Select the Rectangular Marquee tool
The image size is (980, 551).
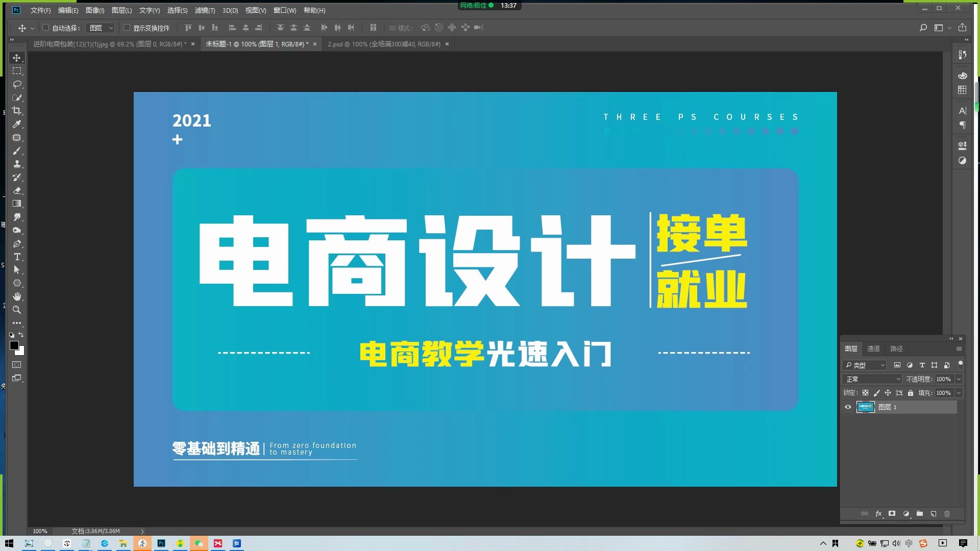point(17,71)
